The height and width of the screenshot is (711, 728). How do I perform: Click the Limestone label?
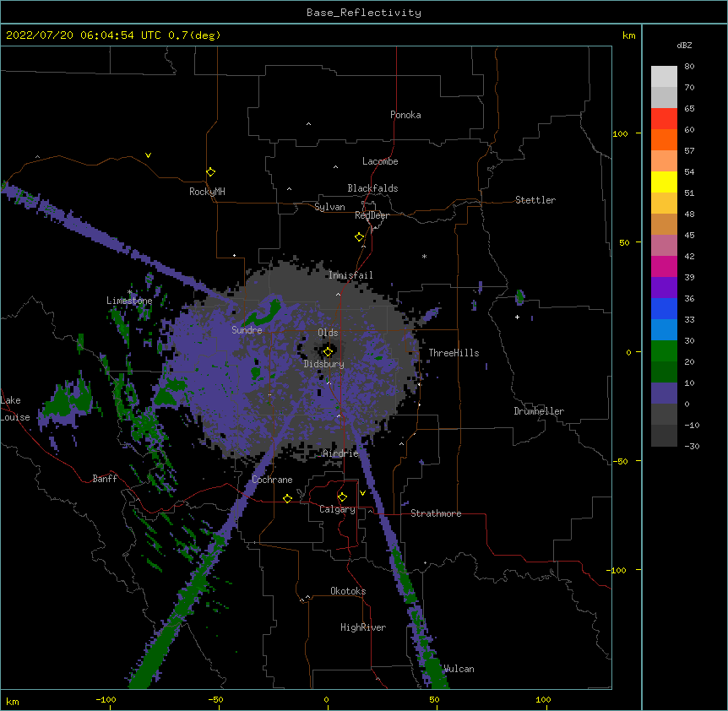129,301
